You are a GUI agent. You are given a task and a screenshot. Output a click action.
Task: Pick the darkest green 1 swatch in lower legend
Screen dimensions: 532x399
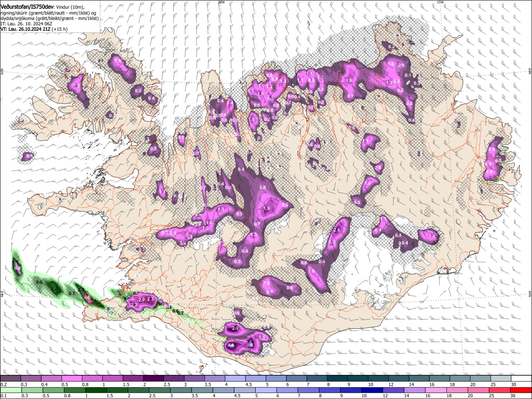(x=96, y=390)
